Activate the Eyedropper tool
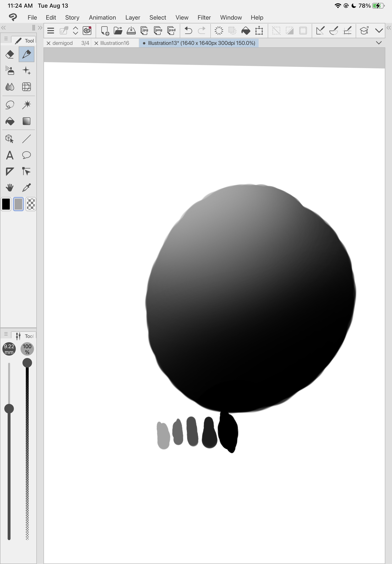 (x=26, y=188)
